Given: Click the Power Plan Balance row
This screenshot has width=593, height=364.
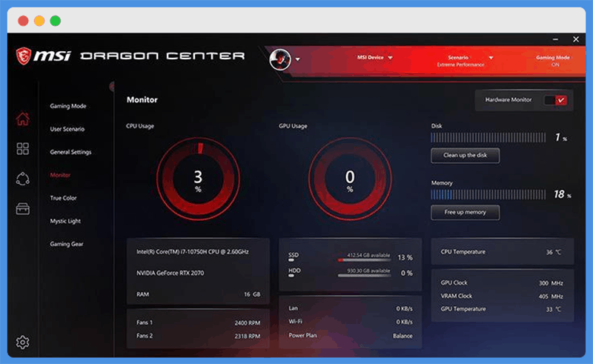Looking at the screenshot, I should click(350, 336).
